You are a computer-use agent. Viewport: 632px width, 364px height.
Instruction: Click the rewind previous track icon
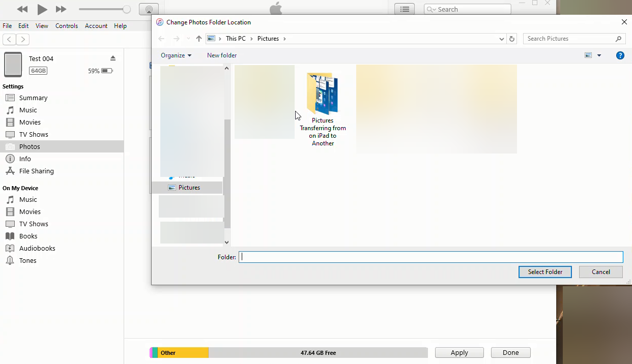(x=22, y=9)
